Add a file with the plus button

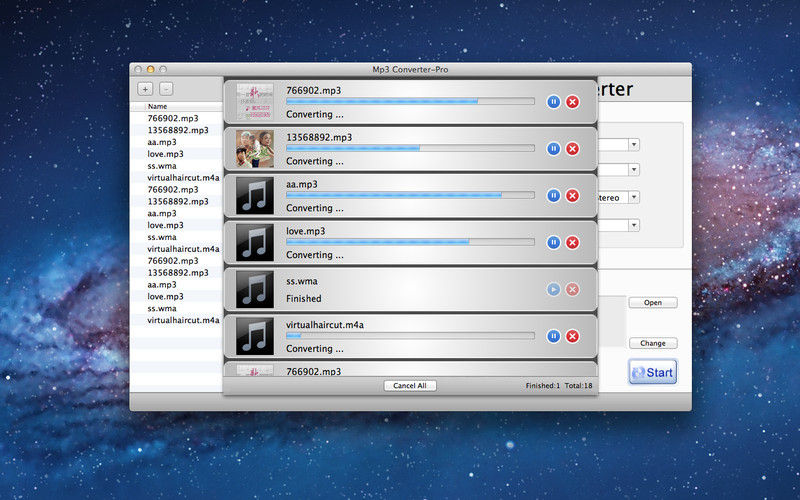click(x=145, y=89)
